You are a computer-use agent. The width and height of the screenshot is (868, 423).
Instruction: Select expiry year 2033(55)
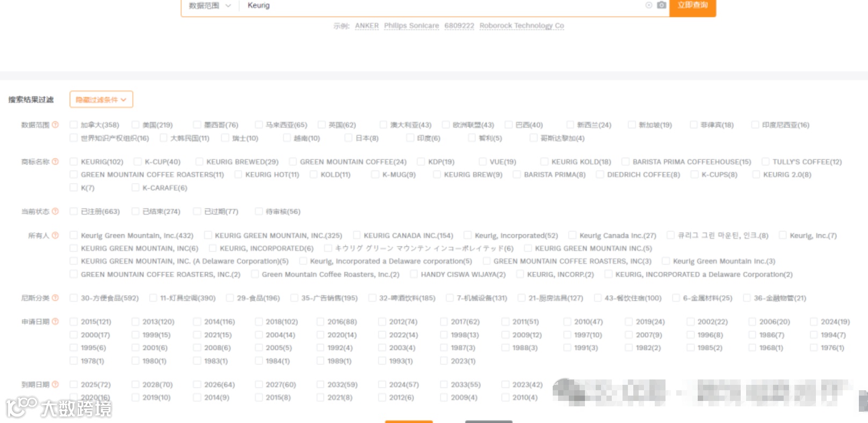point(444,385)
